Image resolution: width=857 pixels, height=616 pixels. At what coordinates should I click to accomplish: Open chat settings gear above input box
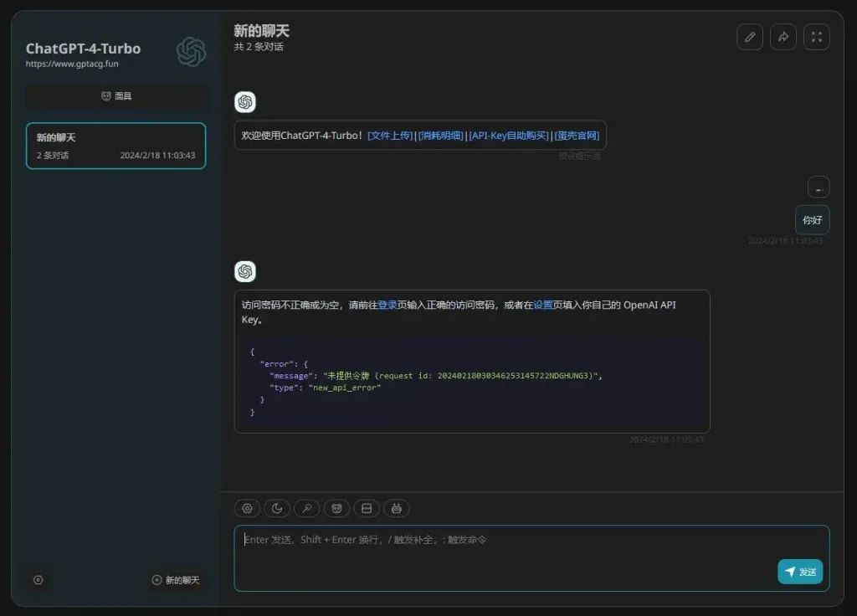click(247, 508)
